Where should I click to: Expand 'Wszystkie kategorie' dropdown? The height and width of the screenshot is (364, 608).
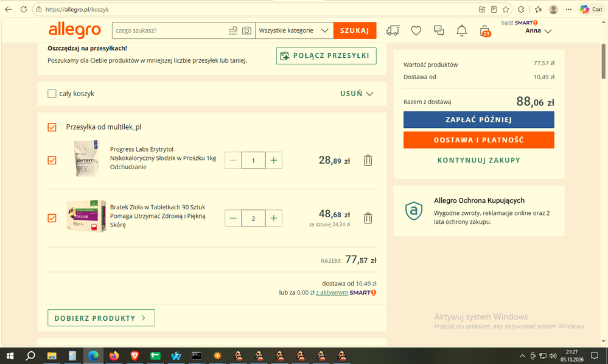coord(294,30)
